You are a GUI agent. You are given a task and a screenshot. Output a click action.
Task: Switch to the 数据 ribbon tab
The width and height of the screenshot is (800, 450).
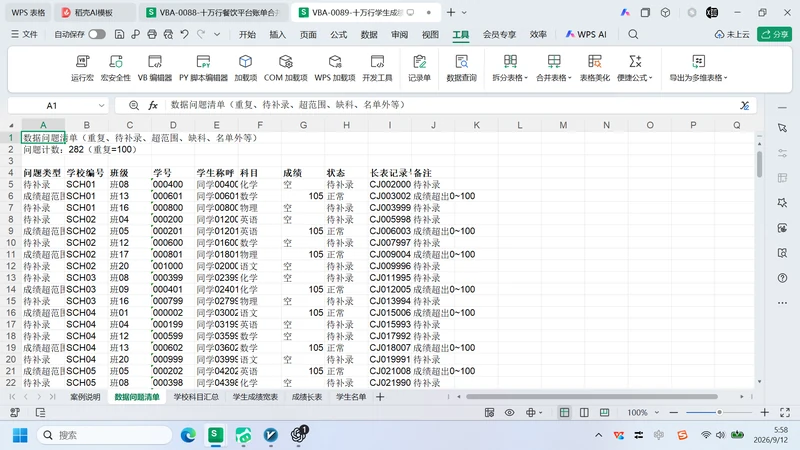(x=369, y=34)
